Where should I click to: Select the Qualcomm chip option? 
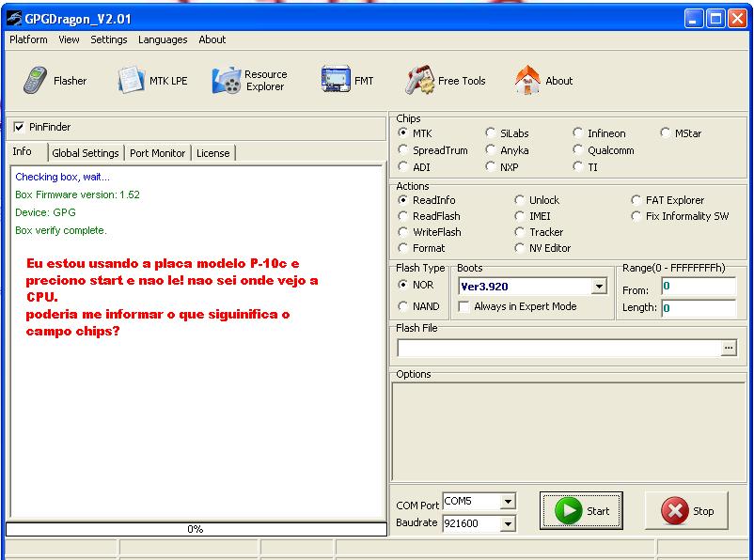click(577, 150)
